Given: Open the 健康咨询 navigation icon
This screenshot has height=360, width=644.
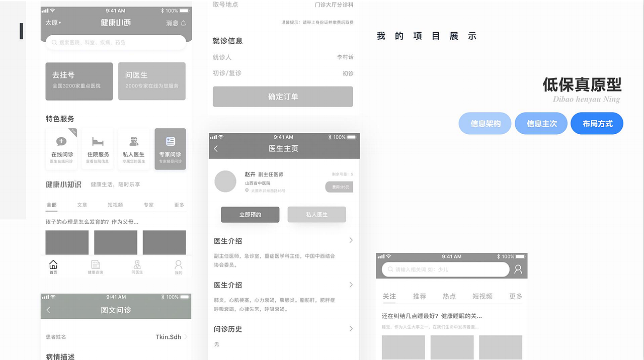Looking at the screenshot, I should click(95, 266).
